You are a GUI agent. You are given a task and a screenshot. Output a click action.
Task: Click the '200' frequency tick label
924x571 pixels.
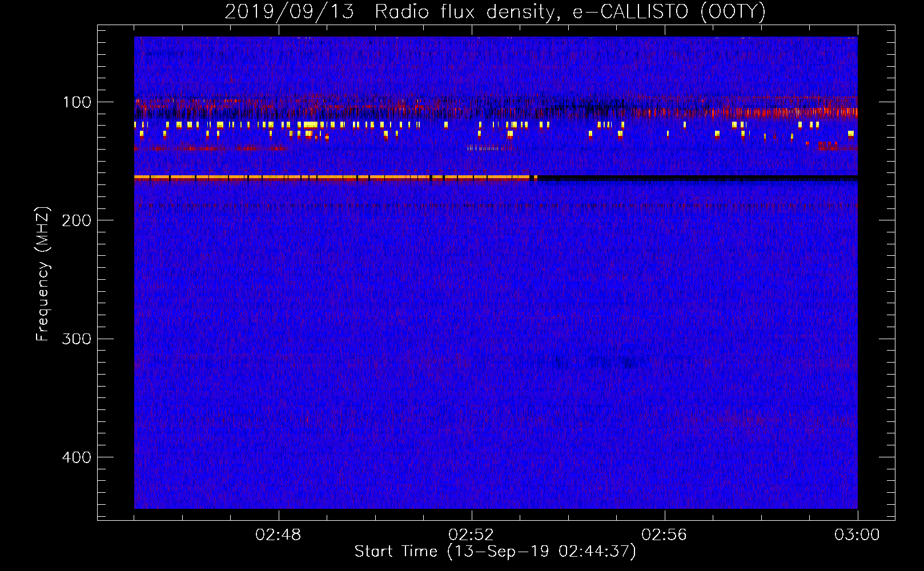(77, 220)
